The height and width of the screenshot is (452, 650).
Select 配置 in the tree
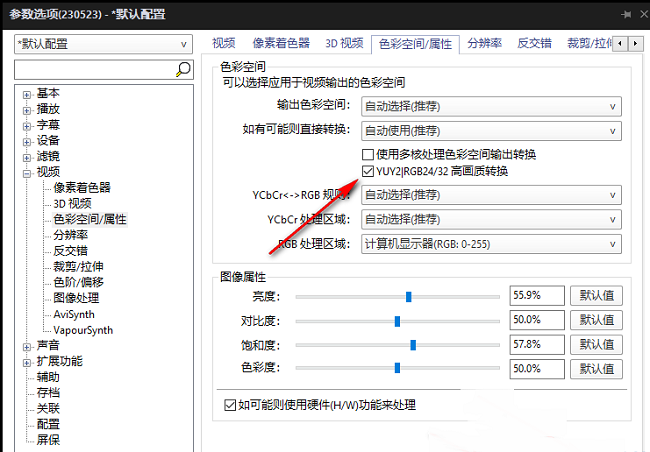[48, 424]
